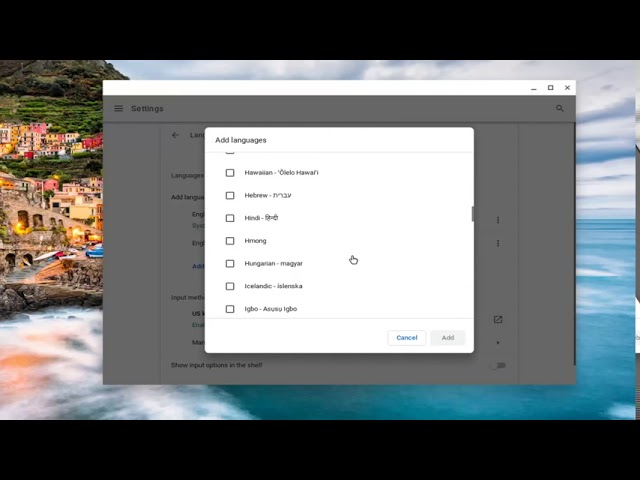Open the second language's three-dot menu
Image resolution: width=640 pixels, height=480 pixels.
tap(498, 243)
